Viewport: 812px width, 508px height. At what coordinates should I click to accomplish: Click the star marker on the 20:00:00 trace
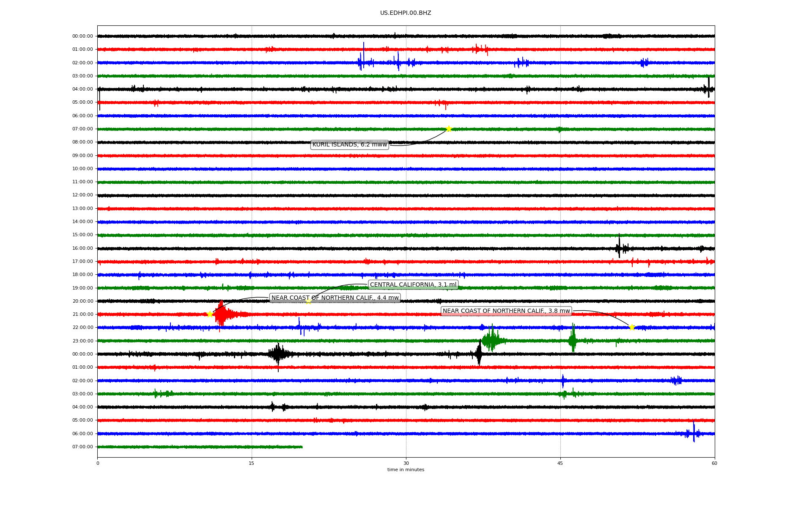click(x=308, y=301)
